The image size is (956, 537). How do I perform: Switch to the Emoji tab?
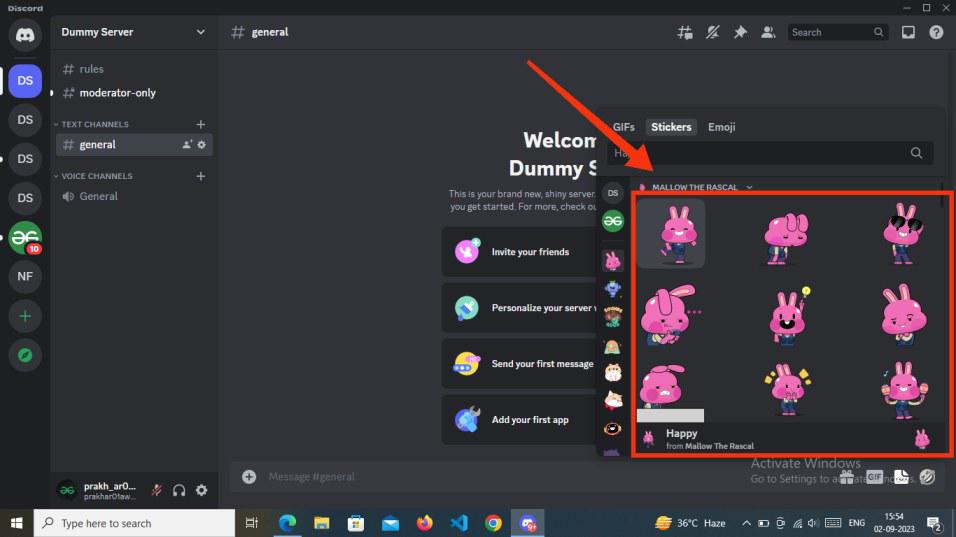tap(721, 127)
